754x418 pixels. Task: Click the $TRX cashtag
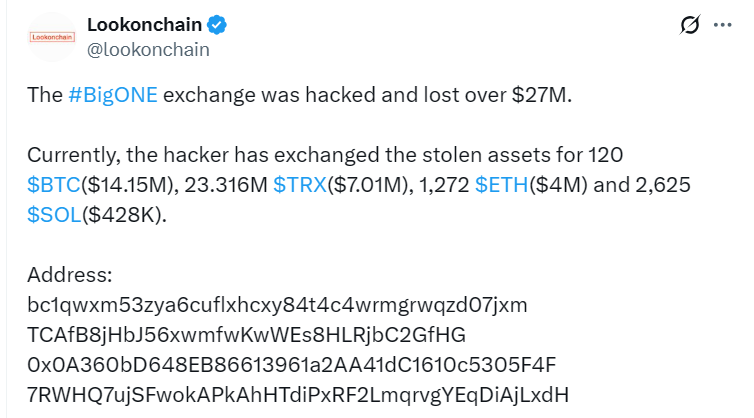point(300,185)
